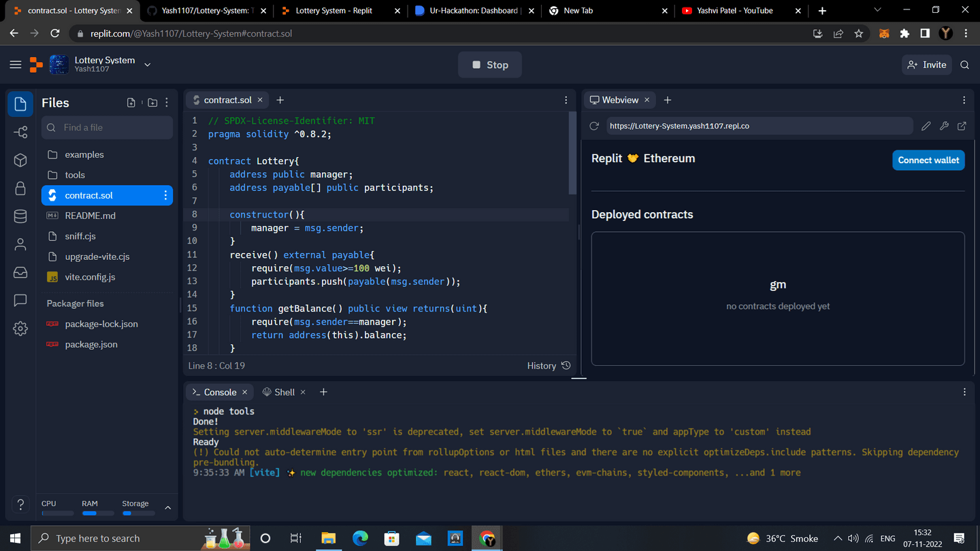Screen dimensions: 980x551
Task: Open vite.config.js file
Action: click(107, 277)
